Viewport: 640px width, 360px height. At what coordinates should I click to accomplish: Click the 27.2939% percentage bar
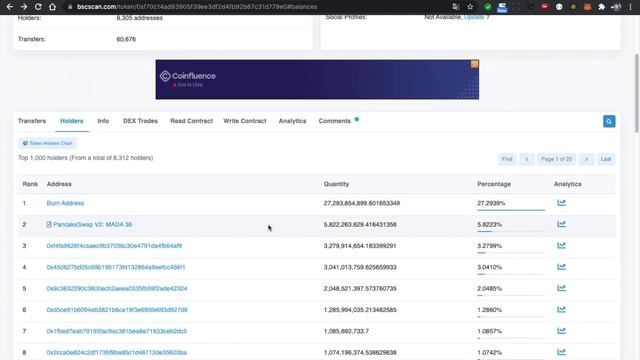click(x=511, y=210)
